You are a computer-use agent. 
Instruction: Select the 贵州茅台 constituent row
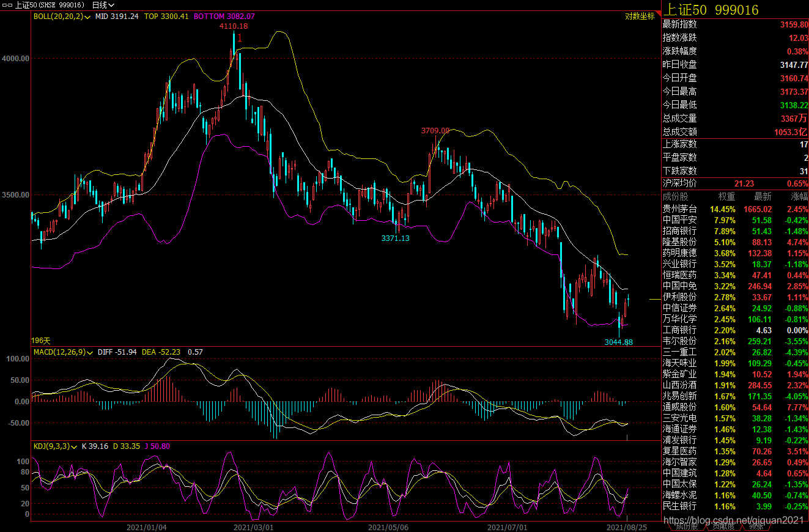[735, 209]
